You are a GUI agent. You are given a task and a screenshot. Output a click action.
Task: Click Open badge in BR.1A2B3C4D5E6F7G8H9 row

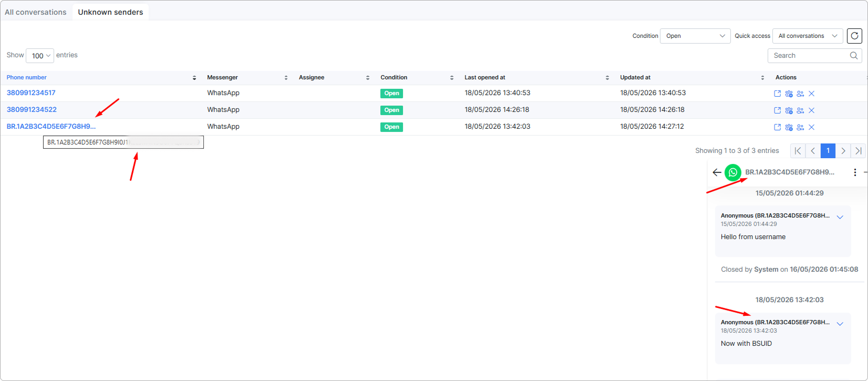(x=391, y=127)
